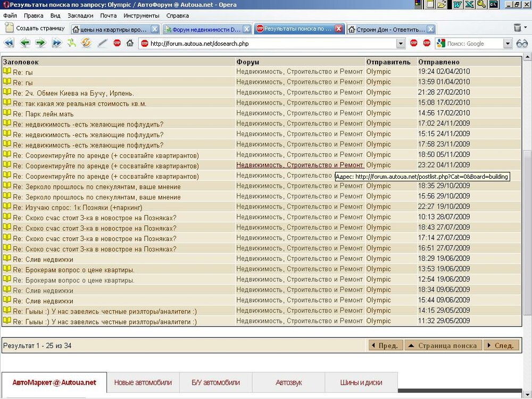The width and height of the screenshot is (532, 399).
Task: Open 'Re: Слив недвижки' dated 18:29 19/06/2009
Action: click(43, 259)
